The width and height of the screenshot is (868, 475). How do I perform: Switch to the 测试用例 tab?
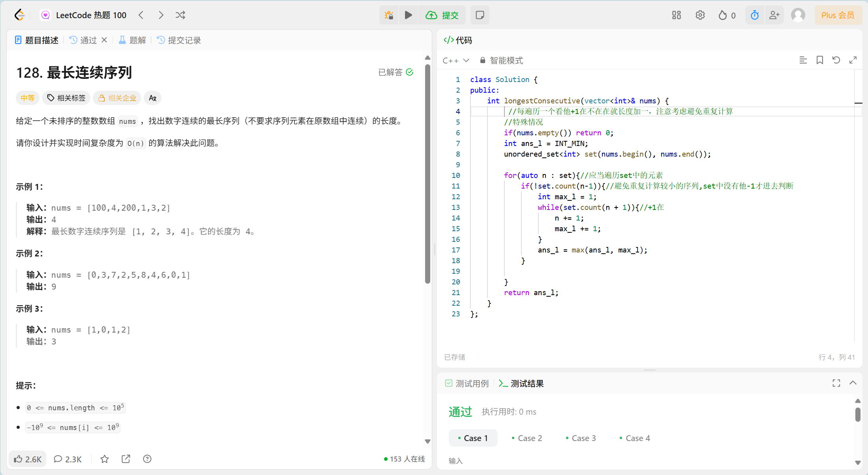467,383
